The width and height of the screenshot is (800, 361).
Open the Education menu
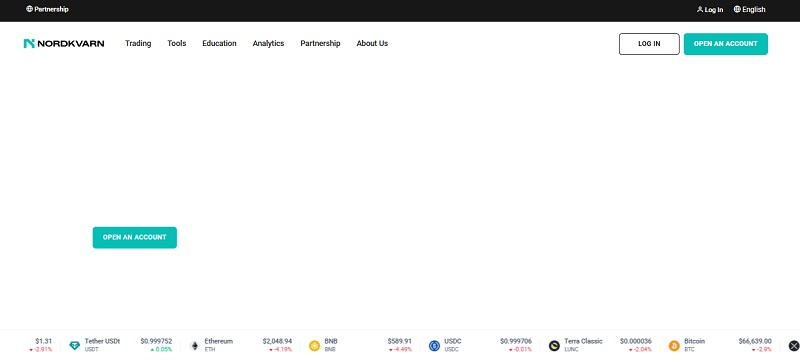coord(219,43)
